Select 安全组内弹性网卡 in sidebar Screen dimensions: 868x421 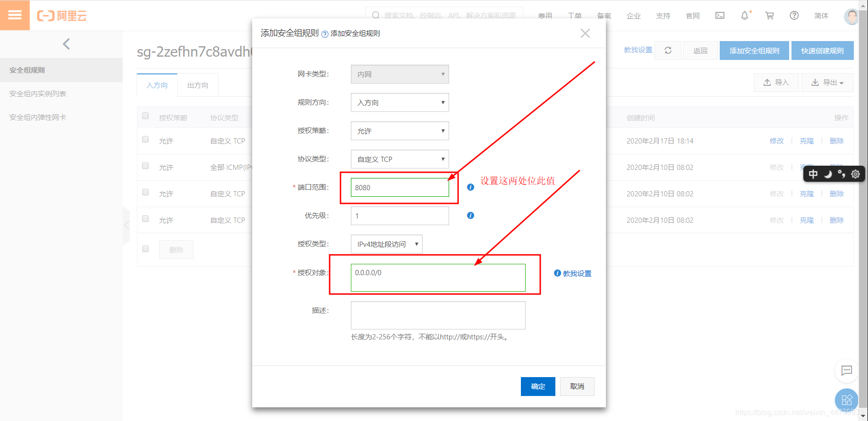pyautogui.click(x=61, y=117)
